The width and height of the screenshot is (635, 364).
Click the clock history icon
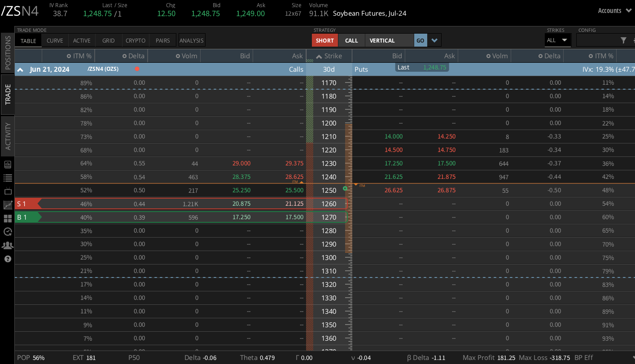(8, 232)
